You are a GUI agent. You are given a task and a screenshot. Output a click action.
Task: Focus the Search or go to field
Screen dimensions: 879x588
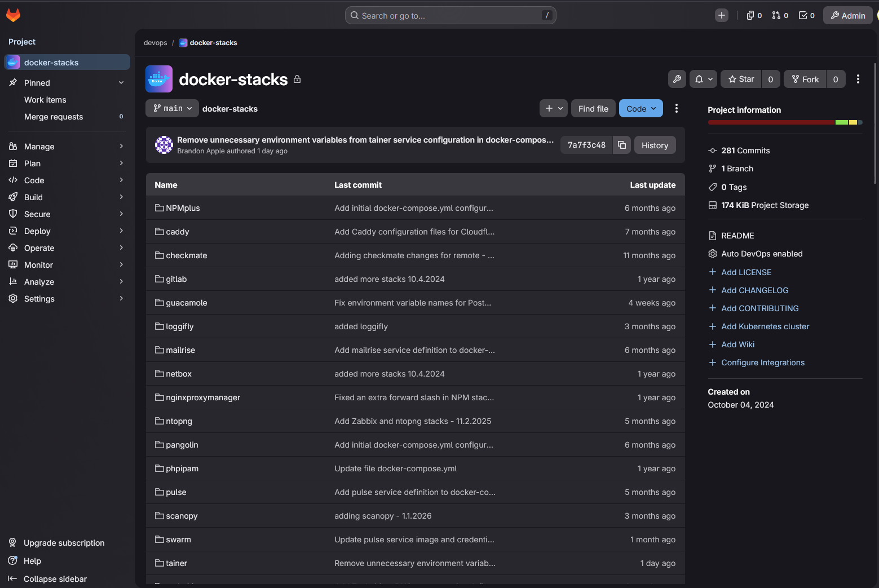(x=450, y=15)
